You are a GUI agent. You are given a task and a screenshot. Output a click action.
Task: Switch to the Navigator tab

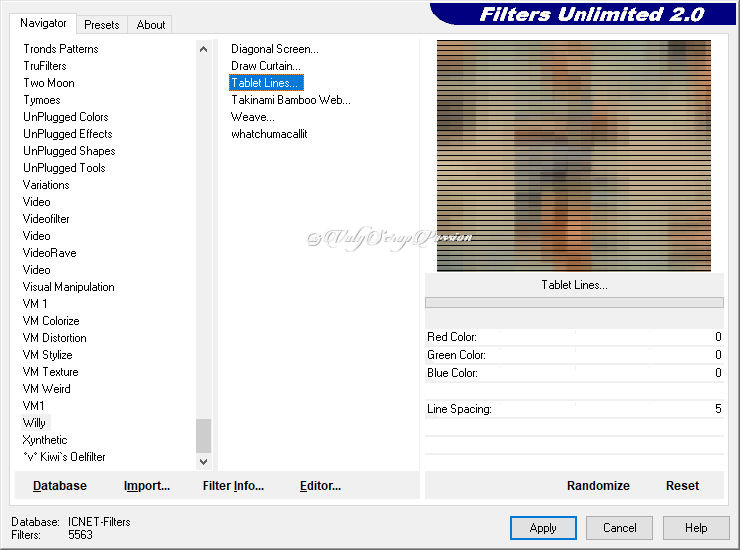tap(43, 23)
